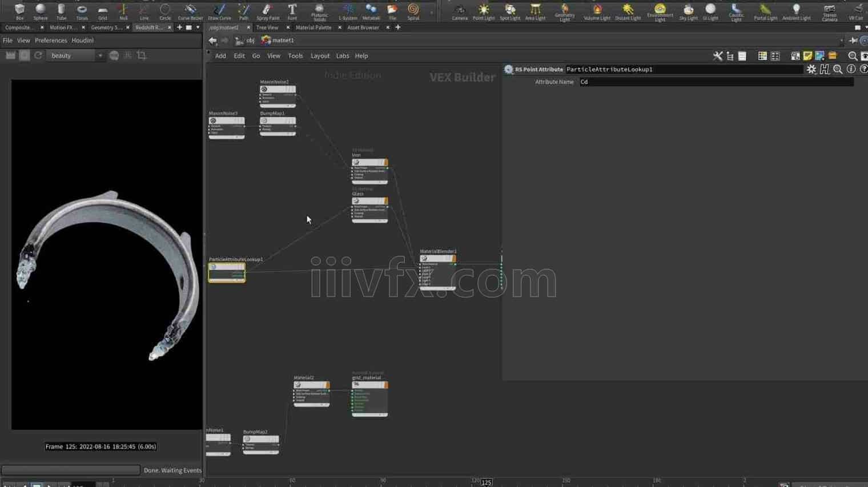This screenshot has width=868, height=487.
Task: Toggle network list view mode
Action: click(x=742, y=56)
